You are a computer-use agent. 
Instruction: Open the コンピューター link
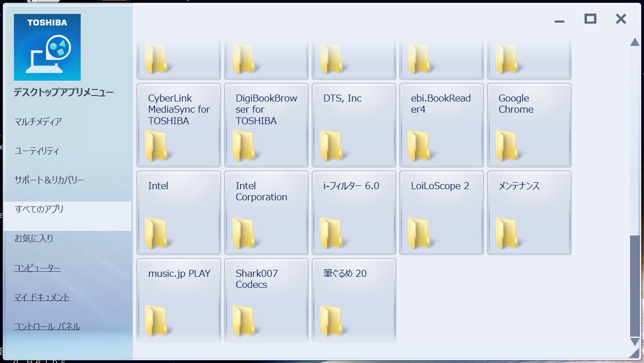pos(37,268)
